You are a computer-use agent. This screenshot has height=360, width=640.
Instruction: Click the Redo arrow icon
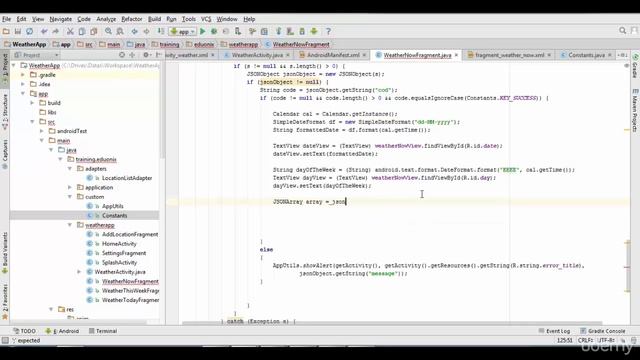(56, 31)
